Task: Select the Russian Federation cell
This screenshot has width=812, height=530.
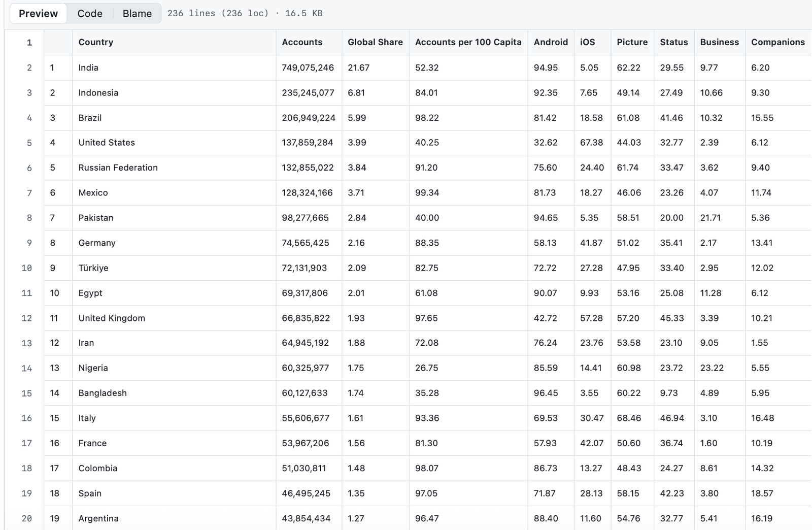Action: pos(174,168)
